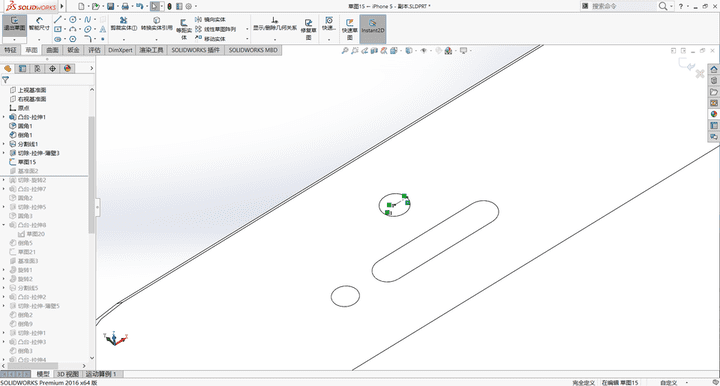
Task: Click 等距实体 offset entities tool
Action: (x=184, y=29)
